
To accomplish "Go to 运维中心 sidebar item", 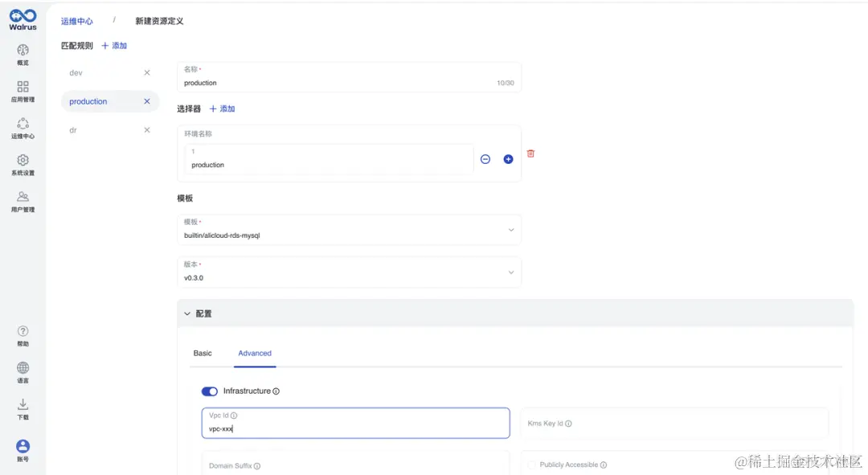I will coord(23,128).
